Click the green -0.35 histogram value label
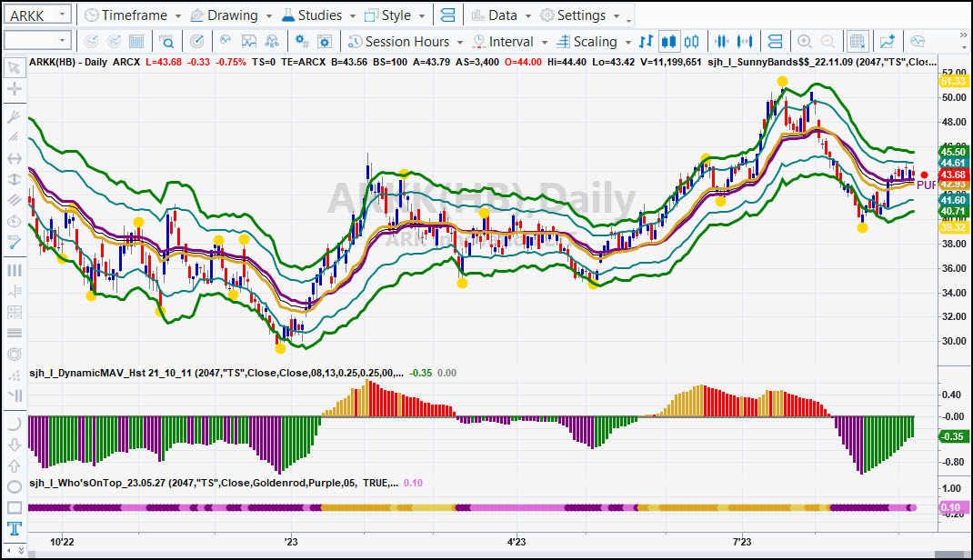Viewport: 973px width, 560px height. tap(952, 436)
